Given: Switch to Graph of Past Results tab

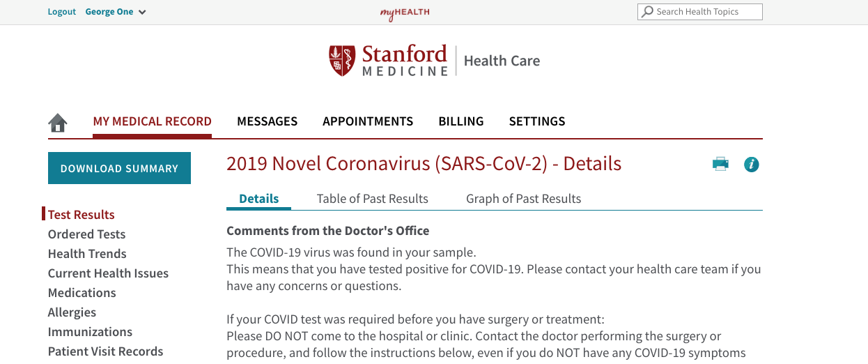Looking at the screenshot, I should (x=524, y=199).
